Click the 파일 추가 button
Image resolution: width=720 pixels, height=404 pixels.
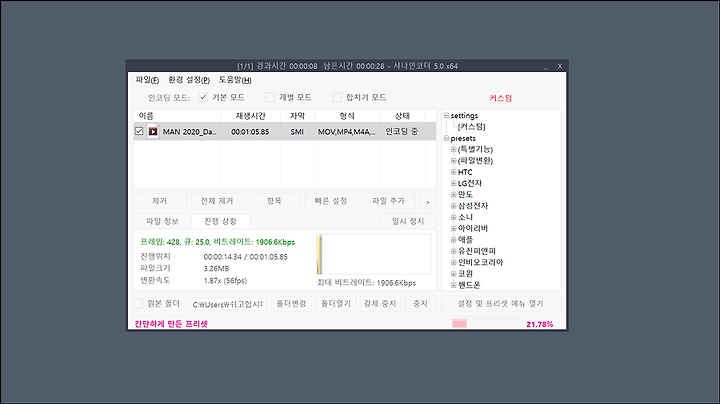click(x=388, y=201)
